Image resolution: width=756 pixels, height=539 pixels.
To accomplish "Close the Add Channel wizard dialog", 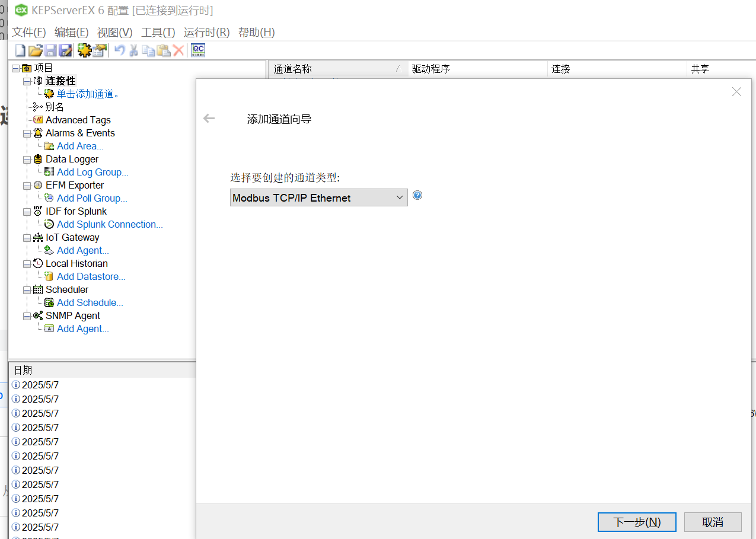I will click(x=736, y=92).
